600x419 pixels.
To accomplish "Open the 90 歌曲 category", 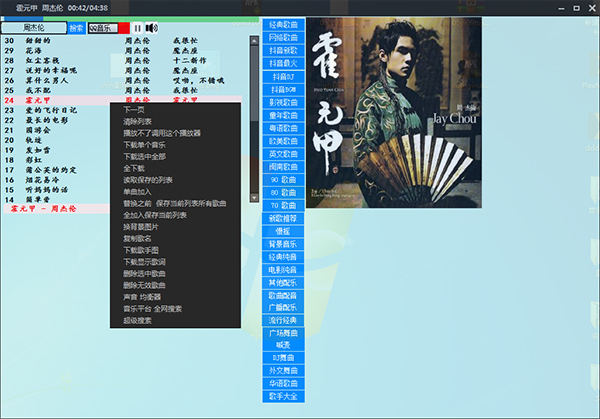I will (283, 179).
